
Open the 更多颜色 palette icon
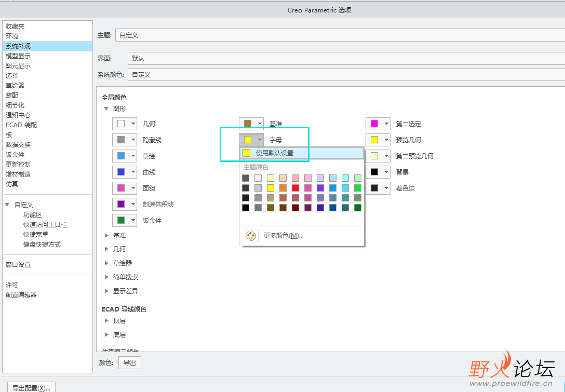click(x=250, y=236)
